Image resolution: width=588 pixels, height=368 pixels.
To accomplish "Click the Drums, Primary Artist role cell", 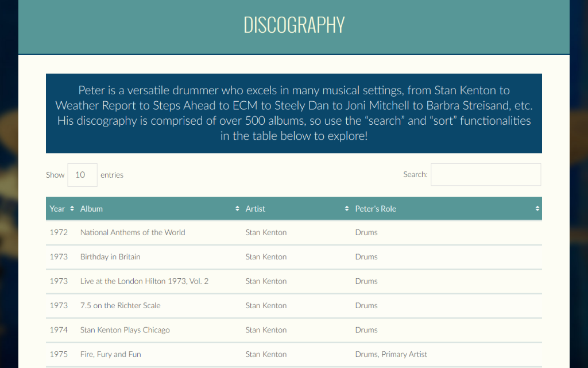I will 391,354.
